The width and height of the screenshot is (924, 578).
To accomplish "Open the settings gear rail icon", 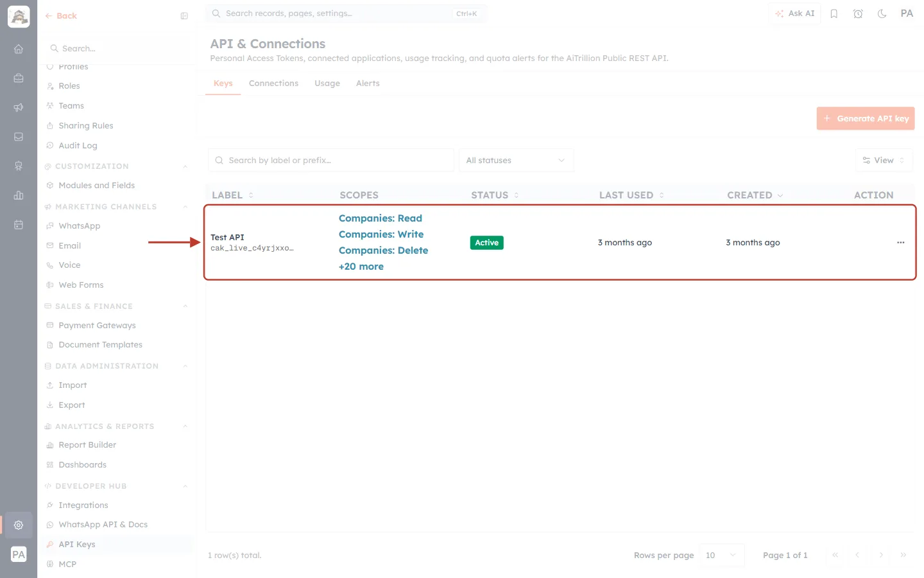I will [19, 525].
